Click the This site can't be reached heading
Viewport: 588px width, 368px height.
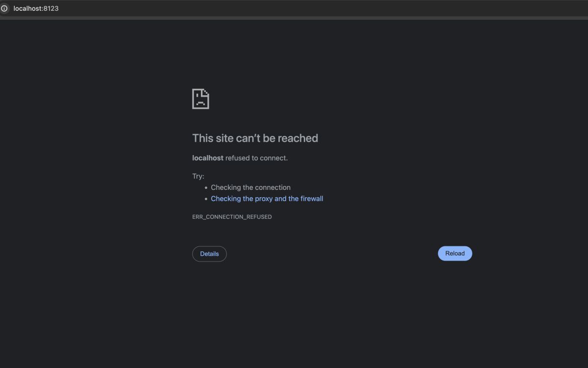(x=255, y=138)
